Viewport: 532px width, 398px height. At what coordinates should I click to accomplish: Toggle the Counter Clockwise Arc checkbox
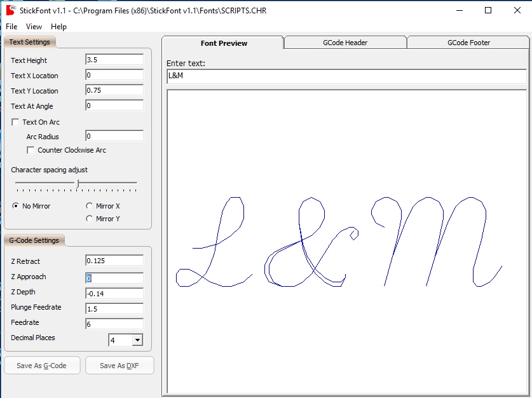[31, 150]
